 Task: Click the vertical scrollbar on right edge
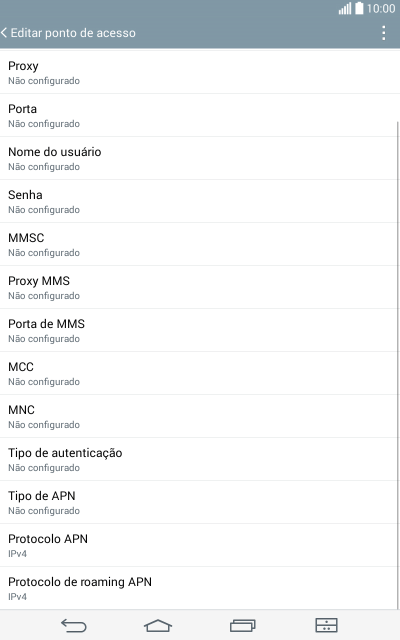coord(398,365)
